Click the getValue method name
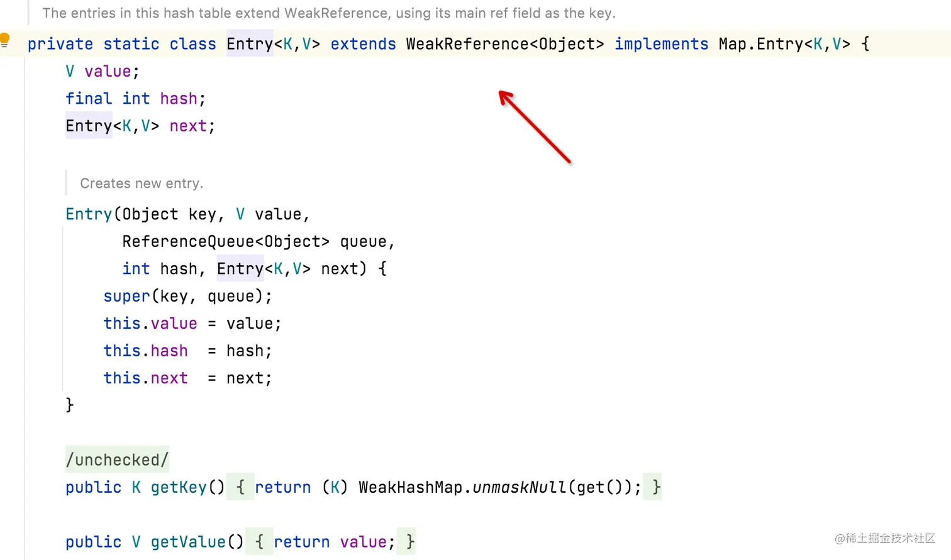Viewport: 951px width, 560px height. (188, 542)
